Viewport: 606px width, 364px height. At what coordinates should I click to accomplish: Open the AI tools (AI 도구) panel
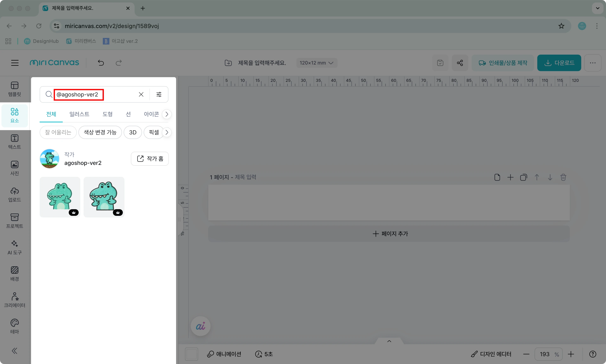click(x=14, y=247)
